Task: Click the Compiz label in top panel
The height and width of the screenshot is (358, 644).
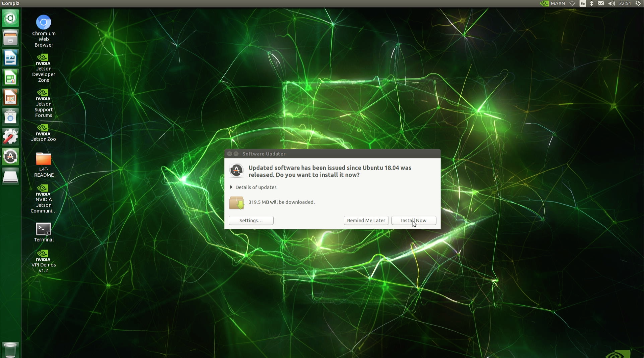Action: (10, 3)
